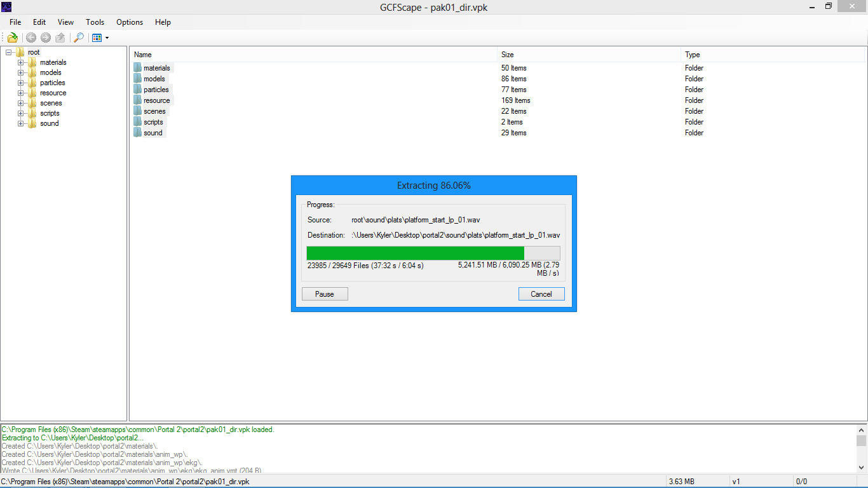
Task: Click the GCFScape app icon in title bar
Action: [x=6, y=6]
